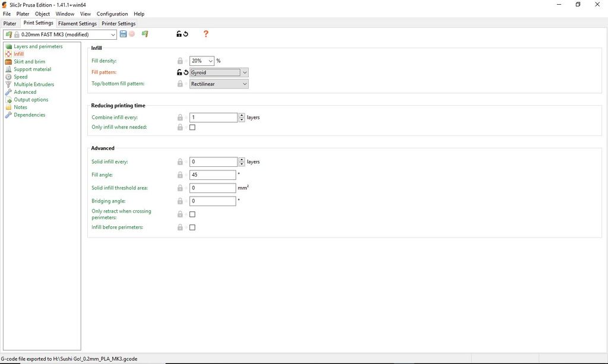This screenshot has width=608, height=364.
Task: Select Infill in the settings tree
Action: 18,54
